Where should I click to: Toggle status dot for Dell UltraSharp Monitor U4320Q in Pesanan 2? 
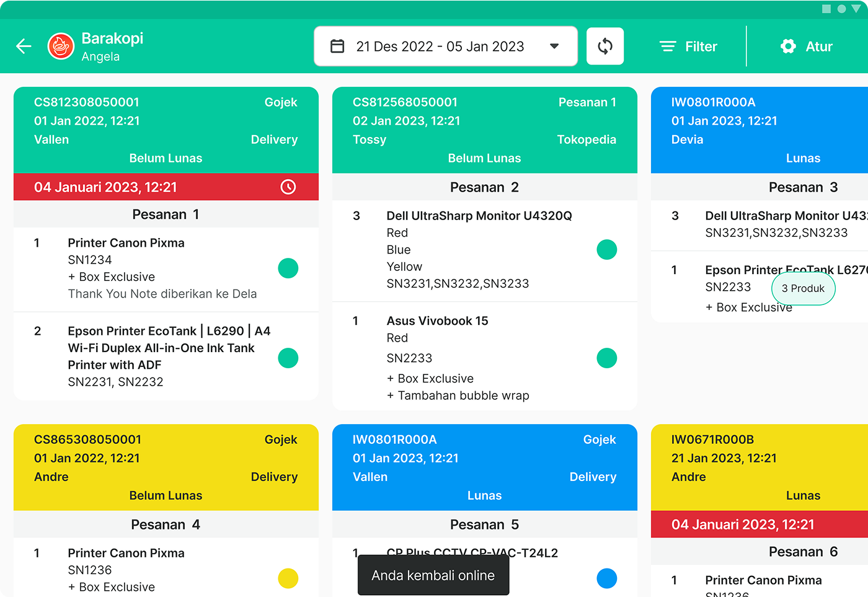click(607, 249)
